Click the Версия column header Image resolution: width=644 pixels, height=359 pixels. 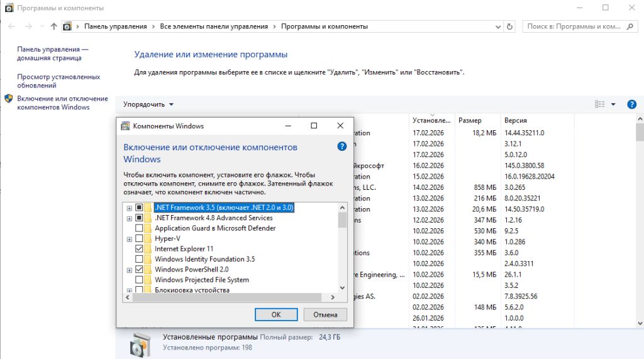516,120
